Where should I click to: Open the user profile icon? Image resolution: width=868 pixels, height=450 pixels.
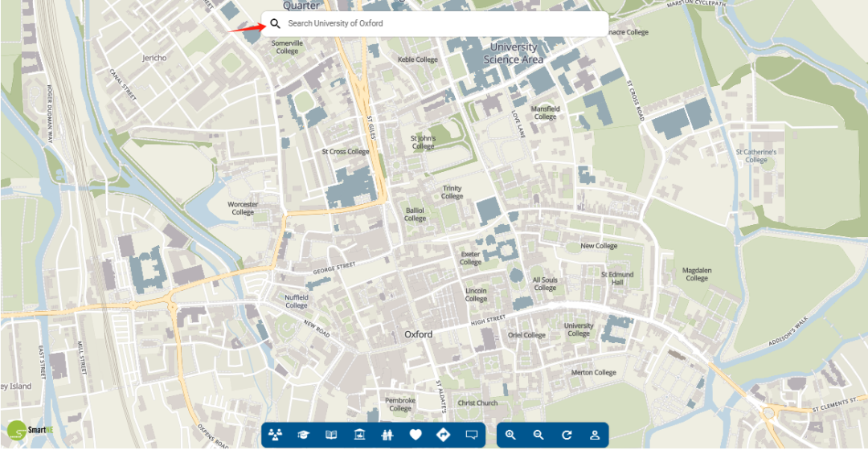pos(595,435)
